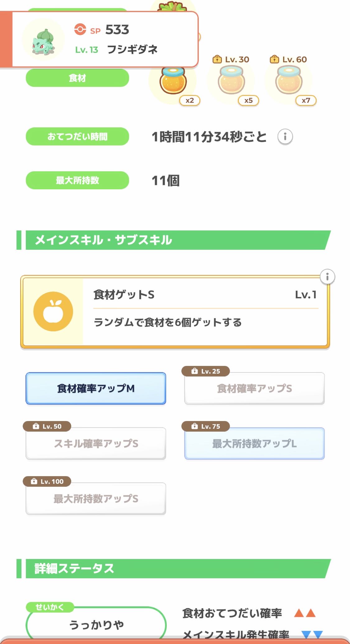Tap the メインスキル・サブスキル section header
The image size is (350, 644).
pyautogui.click(x=174, y=240)
